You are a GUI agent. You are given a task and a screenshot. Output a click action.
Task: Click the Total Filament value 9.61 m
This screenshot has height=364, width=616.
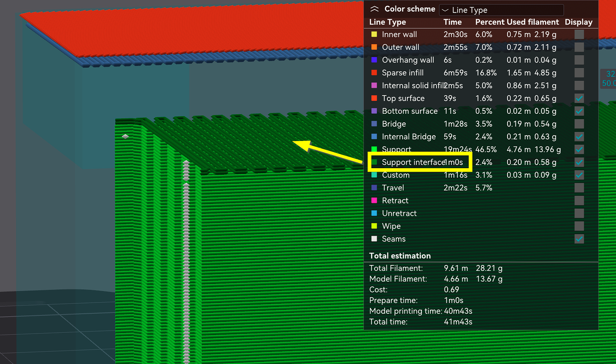pos(456,268)
